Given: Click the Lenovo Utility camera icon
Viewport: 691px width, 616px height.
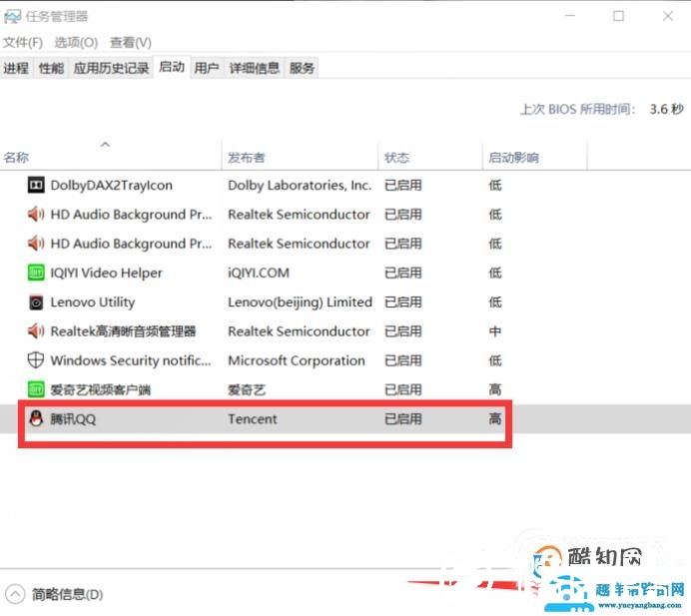Looking at the screenshot, I should click(36, 303).
